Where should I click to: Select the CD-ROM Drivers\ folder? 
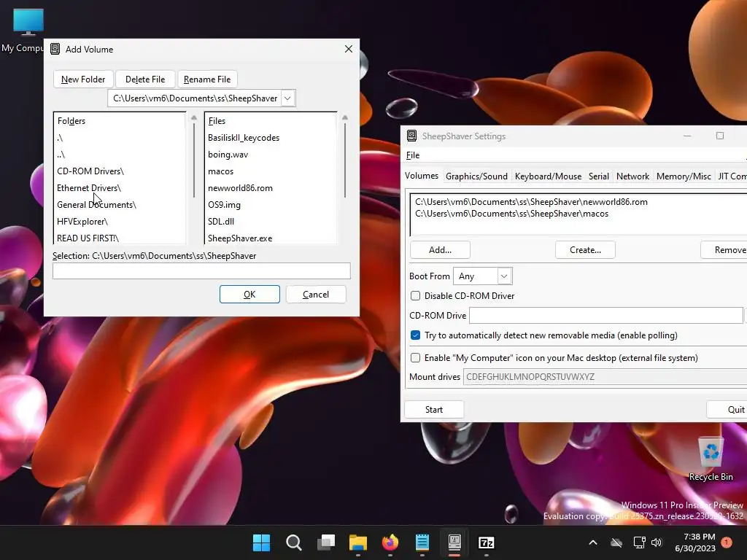pos(90,171)
